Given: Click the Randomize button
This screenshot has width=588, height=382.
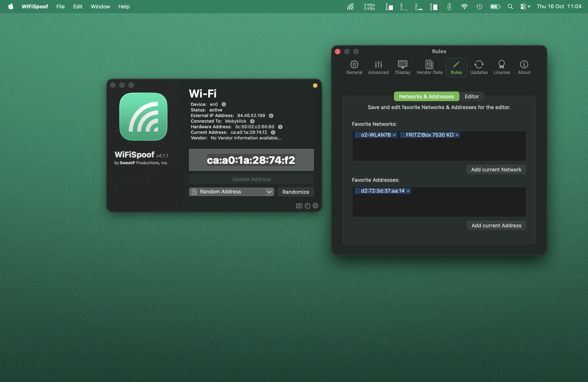Looking at the screenshot, I should pos(295,192).
